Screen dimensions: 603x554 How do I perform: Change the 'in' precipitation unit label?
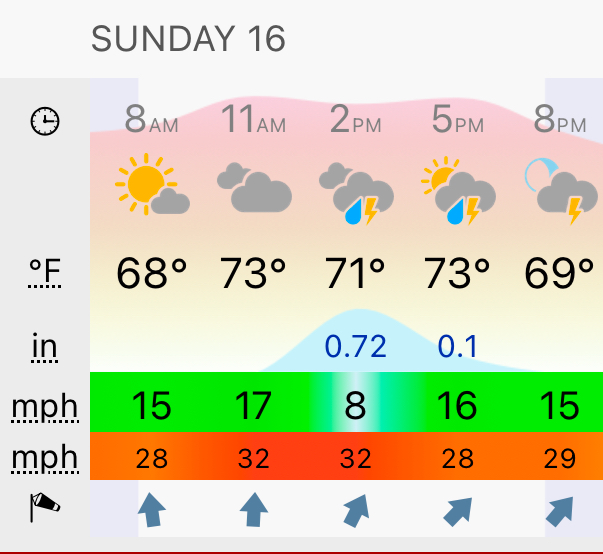point(45,348)
